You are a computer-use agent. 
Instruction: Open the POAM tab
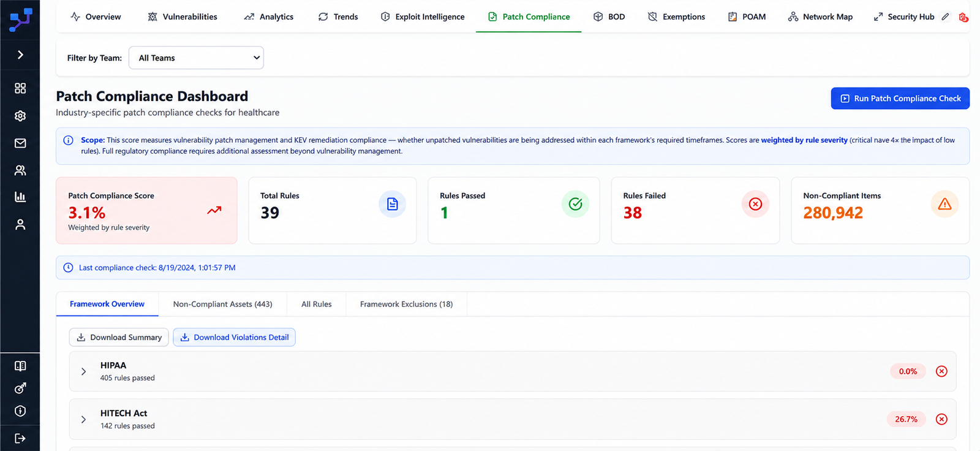747,17
